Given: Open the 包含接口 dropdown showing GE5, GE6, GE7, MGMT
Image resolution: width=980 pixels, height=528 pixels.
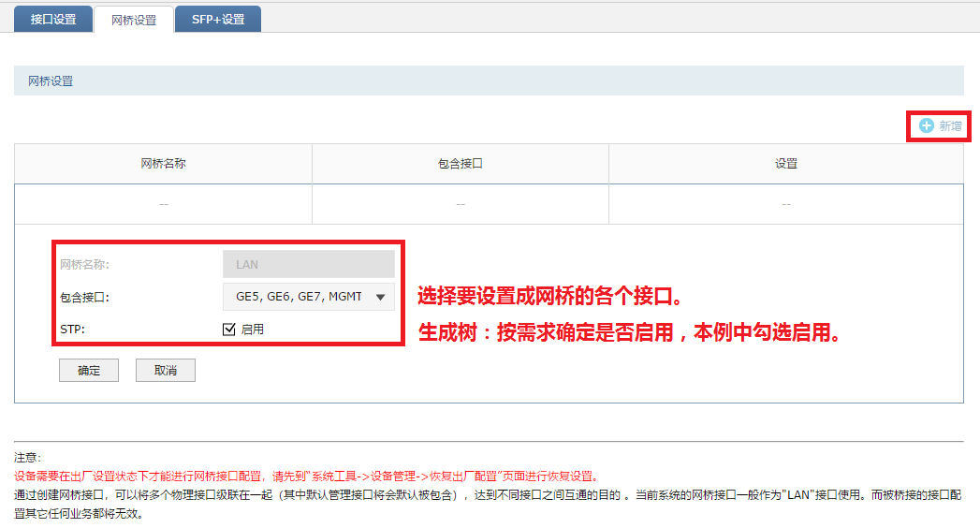Looking at the screenshot, I should tap(300, 297).
